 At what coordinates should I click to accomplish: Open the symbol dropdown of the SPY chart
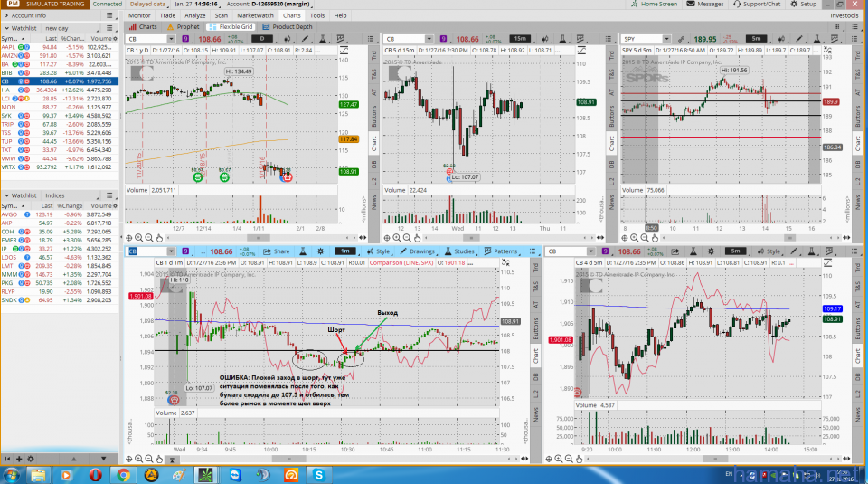tap(666, 39)
